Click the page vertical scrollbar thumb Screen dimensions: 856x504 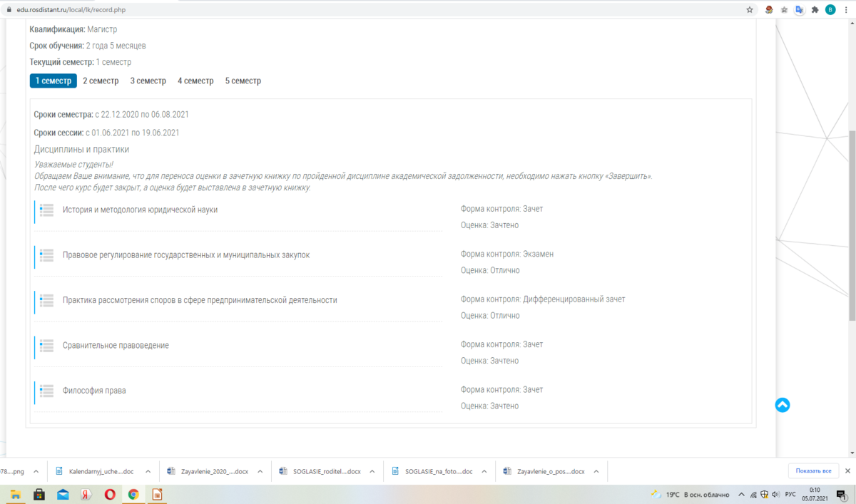click(x=852, y=227)
